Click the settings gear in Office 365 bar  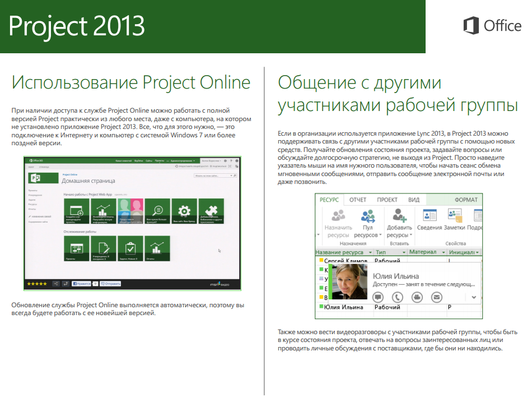point(225,161)
